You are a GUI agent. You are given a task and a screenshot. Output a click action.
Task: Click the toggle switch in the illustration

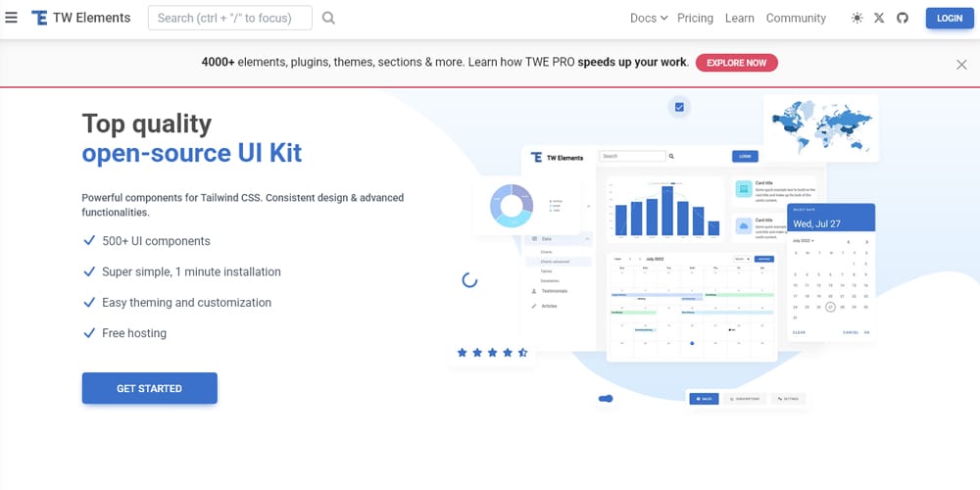coord(605,399)
